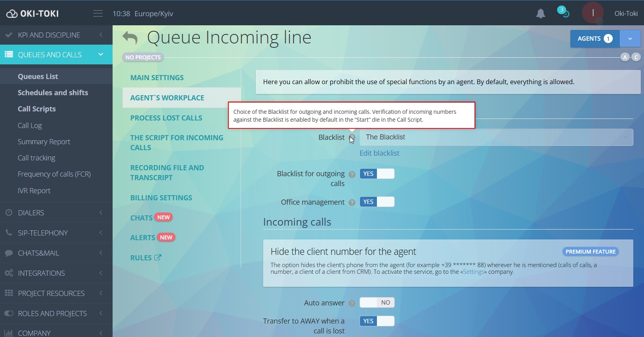Click the Edit blacklist link
Viewport: 644px width, 337px height.
pos(379,153)
